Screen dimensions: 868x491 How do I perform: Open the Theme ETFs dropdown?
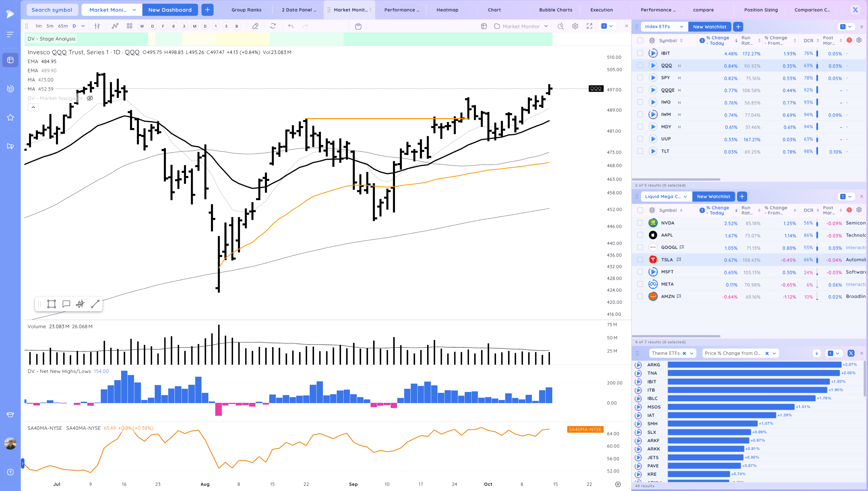691,353
